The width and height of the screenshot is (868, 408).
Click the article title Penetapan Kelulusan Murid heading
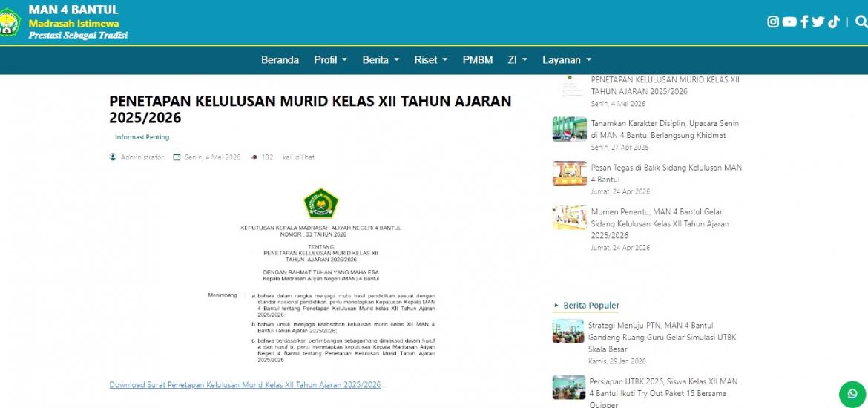(x=310, y=109)
